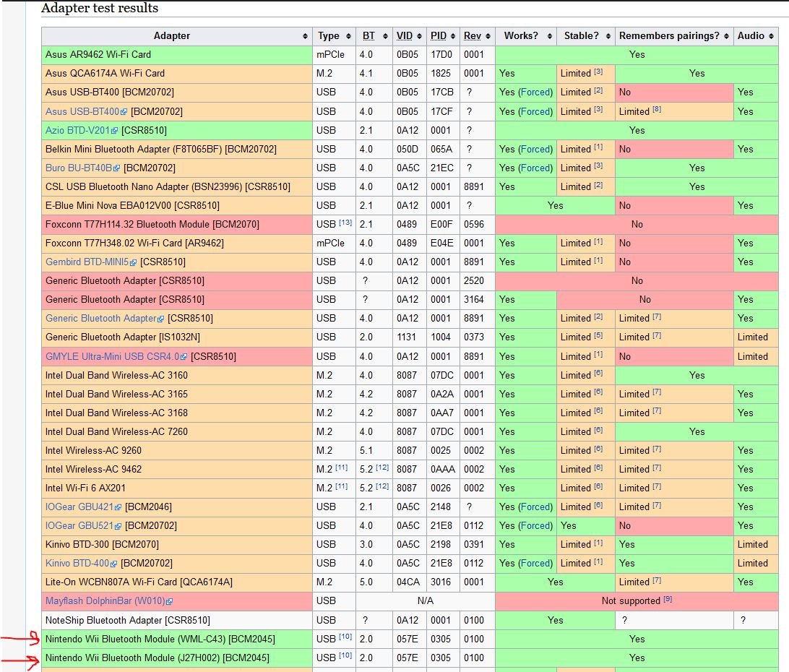This screenshot has height=672, width=789.
Task: Open footnote 11 in Intel Wireless-AC 9462 row
Action: coord(341,467)
